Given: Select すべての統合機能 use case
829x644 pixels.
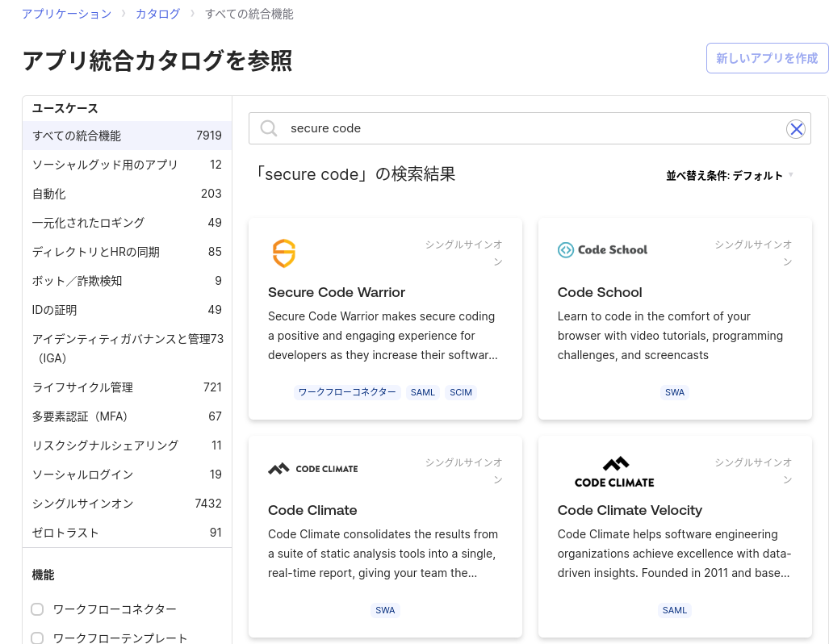Looking at the screenshot, I should (127, 136).
